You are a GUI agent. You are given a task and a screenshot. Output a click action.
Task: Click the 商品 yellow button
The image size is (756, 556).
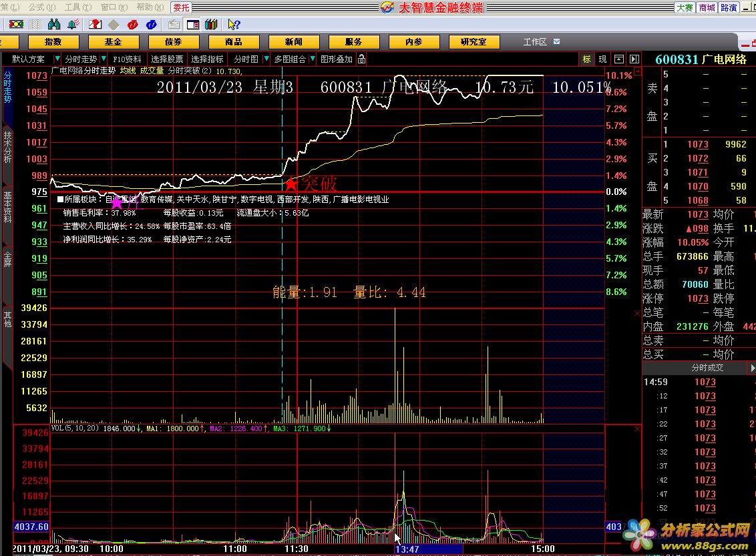(x=233, y=42)
